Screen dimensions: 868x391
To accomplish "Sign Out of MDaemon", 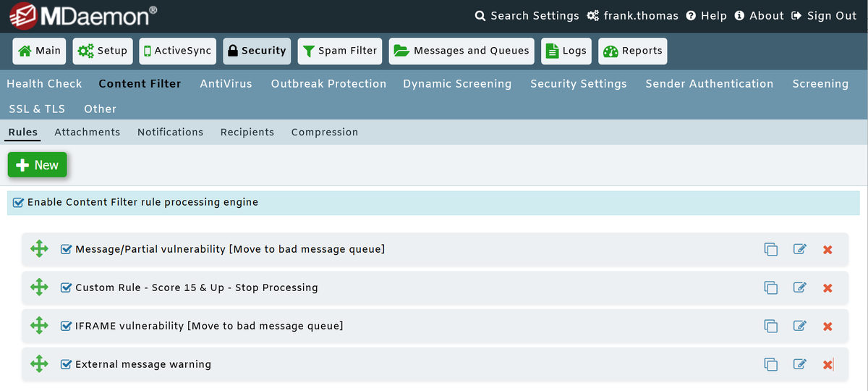I will point(824,16).
